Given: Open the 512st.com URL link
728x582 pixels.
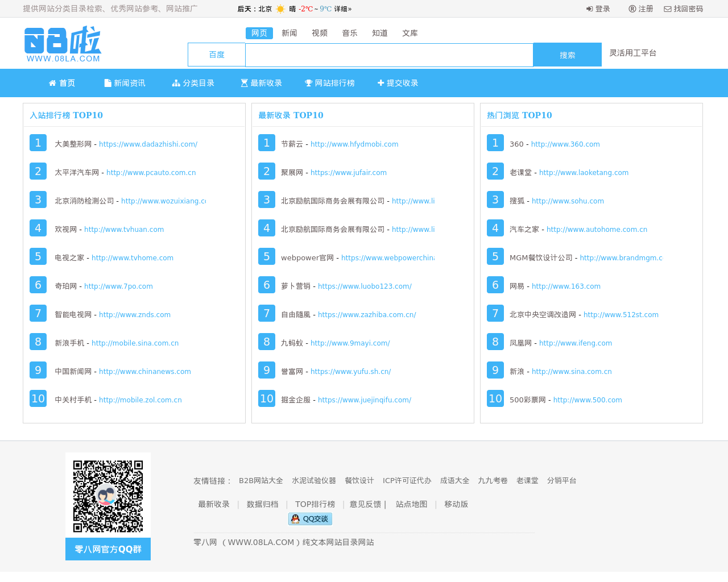Looking at the screenshot, I should (x=621, y=315).
